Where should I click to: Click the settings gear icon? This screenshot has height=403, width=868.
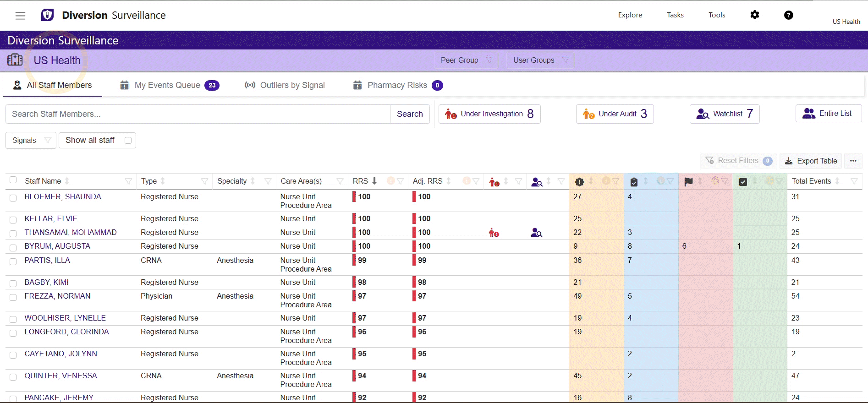[x=754, y=15]
